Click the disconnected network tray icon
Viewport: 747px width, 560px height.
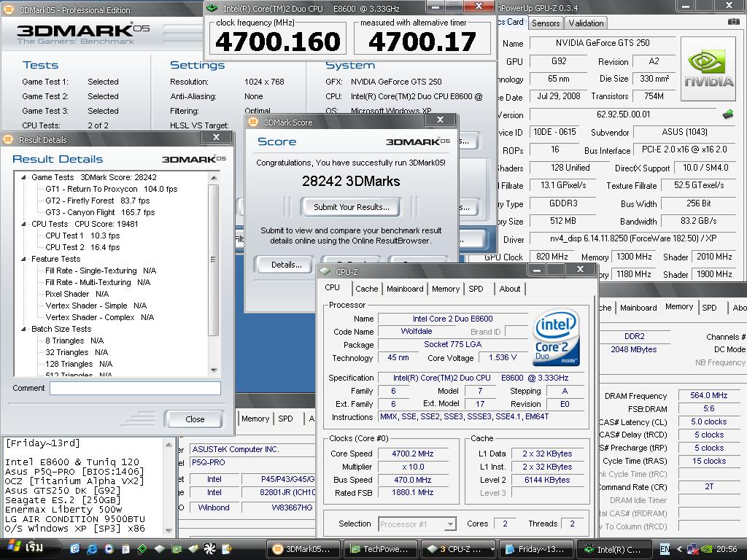pos(692,550)
